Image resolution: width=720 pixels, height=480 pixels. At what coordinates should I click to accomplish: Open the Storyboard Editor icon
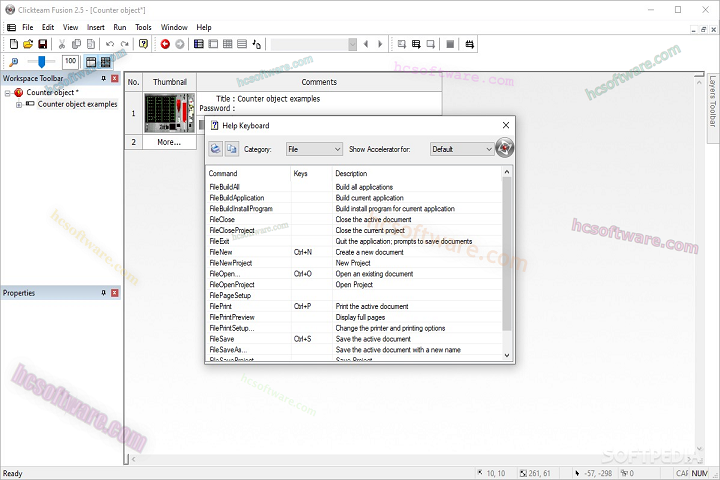tap(198, 44)
